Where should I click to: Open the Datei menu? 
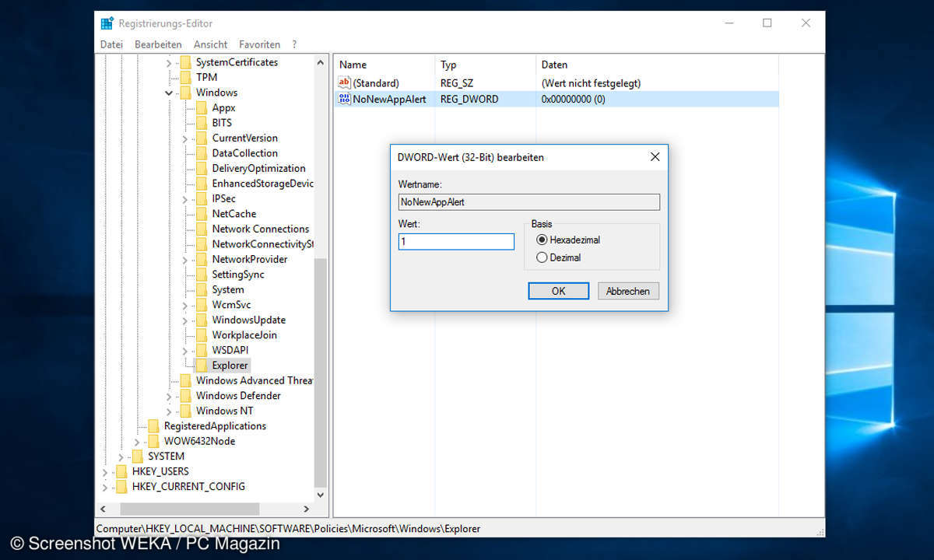tap(111, 44)
